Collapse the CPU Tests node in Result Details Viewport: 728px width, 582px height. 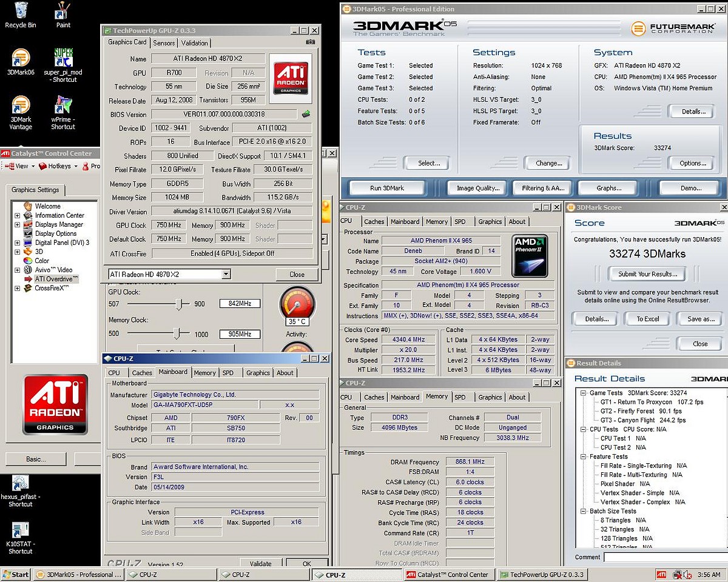[584, 429]
